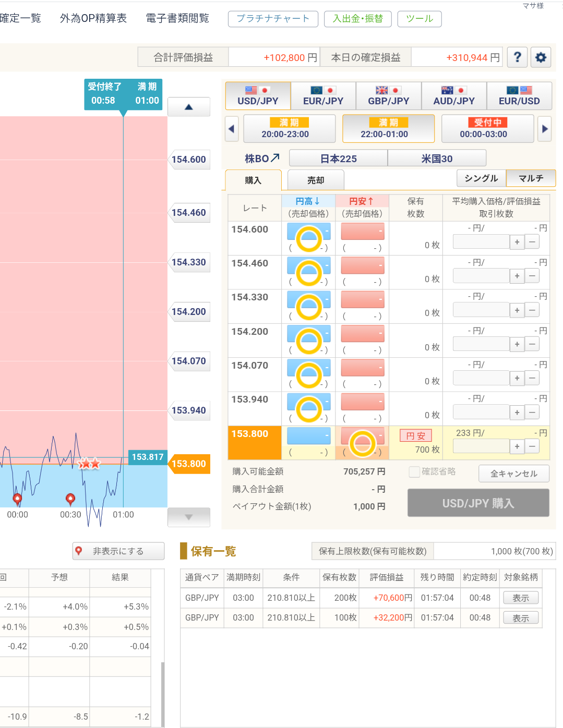Switch to the 売却 tab
Screen dimensions: 563x728
[x=316, y=180]
